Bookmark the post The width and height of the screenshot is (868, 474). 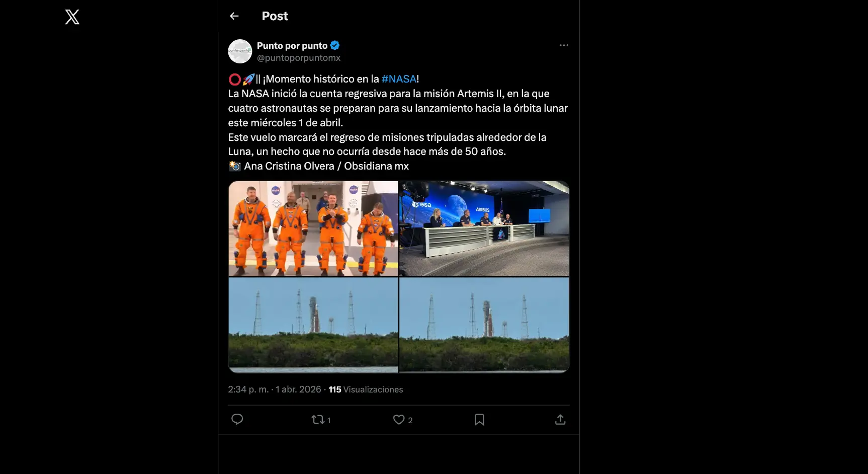480,419
